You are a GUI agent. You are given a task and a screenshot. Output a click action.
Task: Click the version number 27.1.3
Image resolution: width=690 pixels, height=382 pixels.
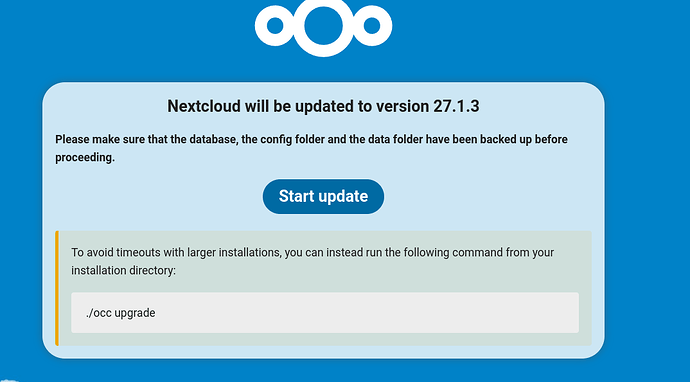tap(456, 107)
